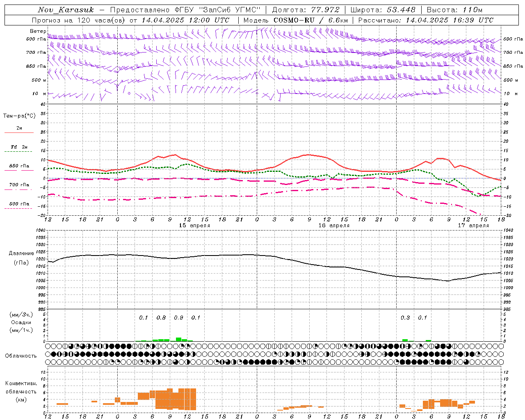Screen dimensions: 525x420
Task: Click the station name Nov_Karasuk
Action: (x=66, y=10)
